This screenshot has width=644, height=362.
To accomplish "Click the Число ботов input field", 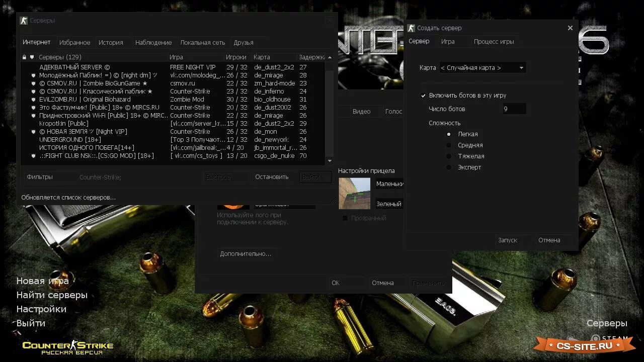I will coord(514,109).
